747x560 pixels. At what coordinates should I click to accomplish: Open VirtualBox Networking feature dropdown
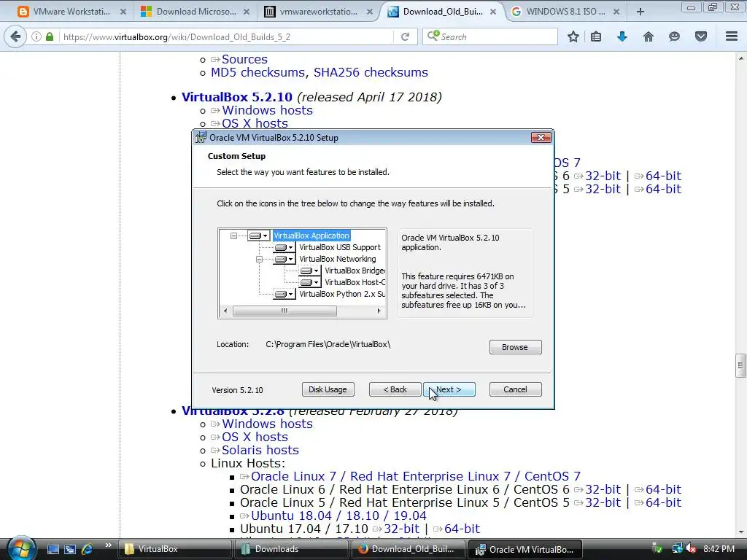point(284,259)
